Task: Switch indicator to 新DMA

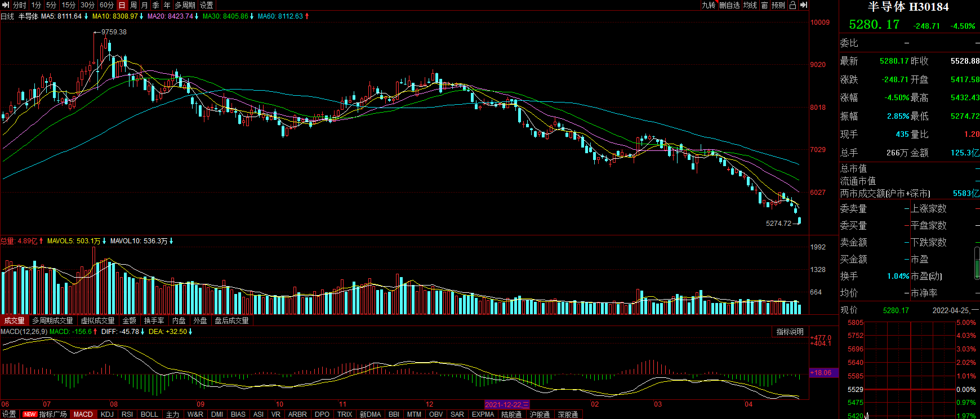Action: tap(370, 414)
